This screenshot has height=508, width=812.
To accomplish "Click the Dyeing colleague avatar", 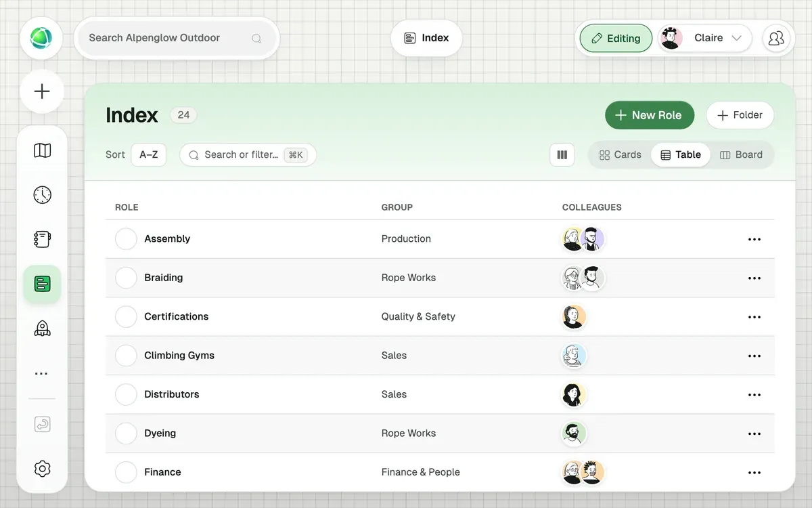I will [x=574, y=433].
